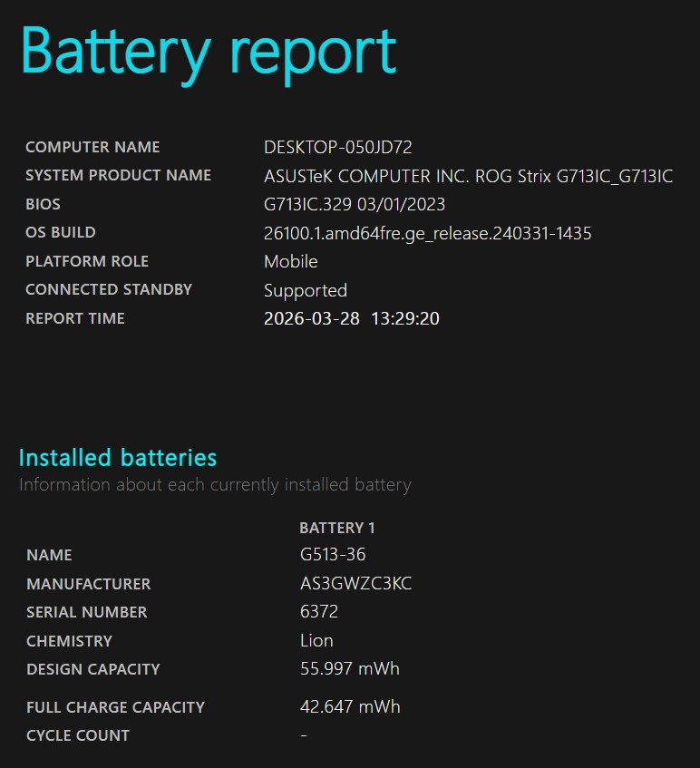Click the installed battery information subtitle

[x=215, y=484]
